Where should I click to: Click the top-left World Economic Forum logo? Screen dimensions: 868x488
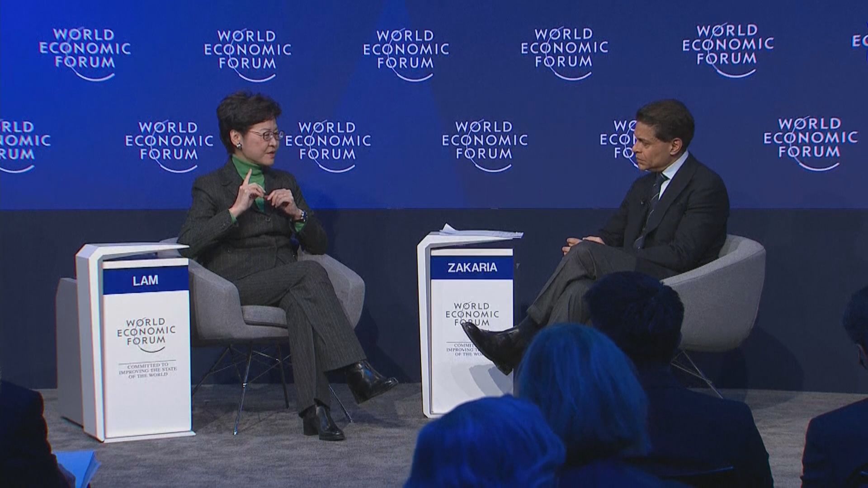(x=85, y=49)
